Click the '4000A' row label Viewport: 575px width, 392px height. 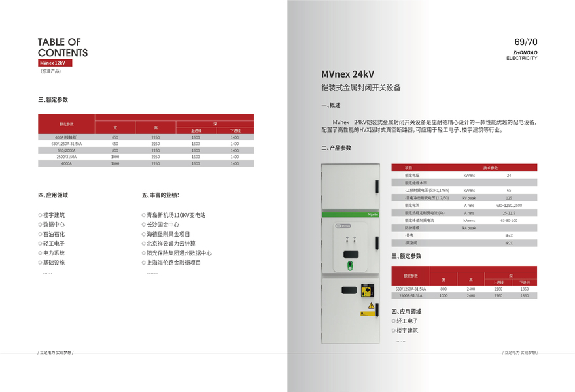click(x=66, y=163)
